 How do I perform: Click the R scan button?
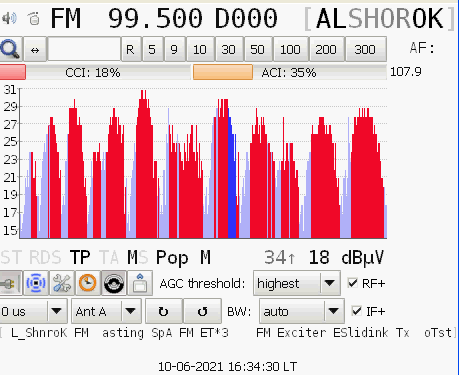pos(130,50)
